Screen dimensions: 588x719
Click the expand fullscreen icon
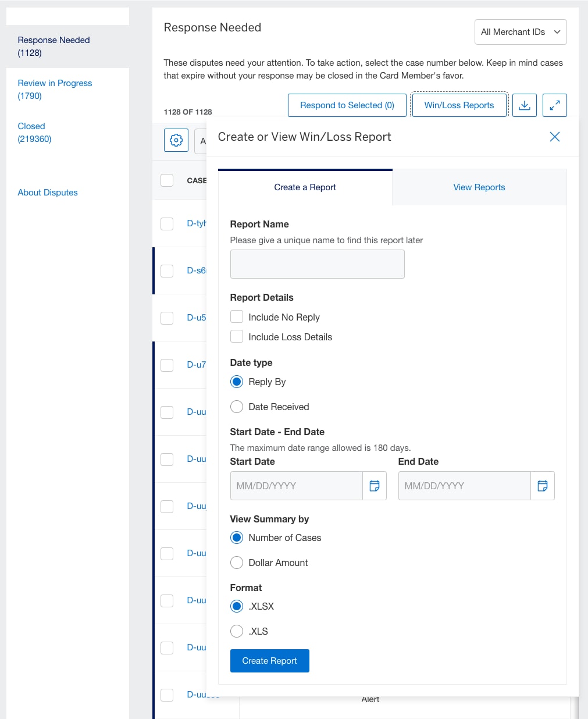[x=554, y=105]
